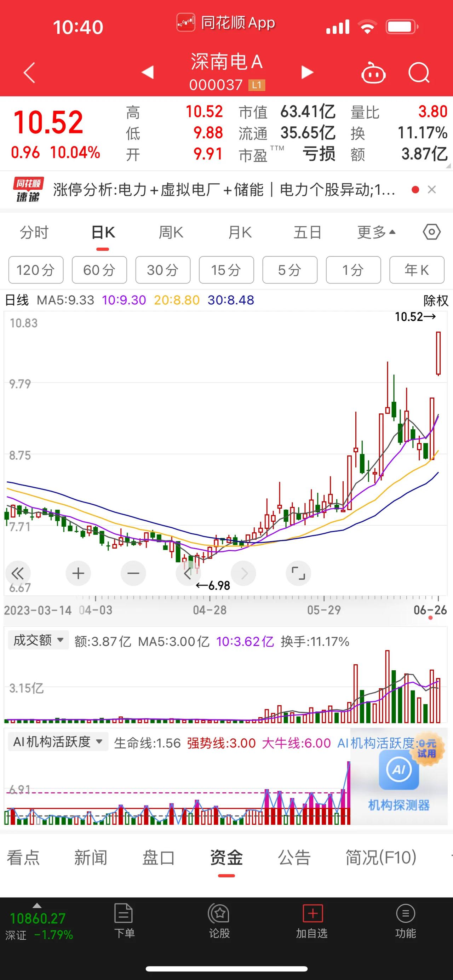Select the 年K period button
This screenshot has height=980, width=453.
pos(417,270)
